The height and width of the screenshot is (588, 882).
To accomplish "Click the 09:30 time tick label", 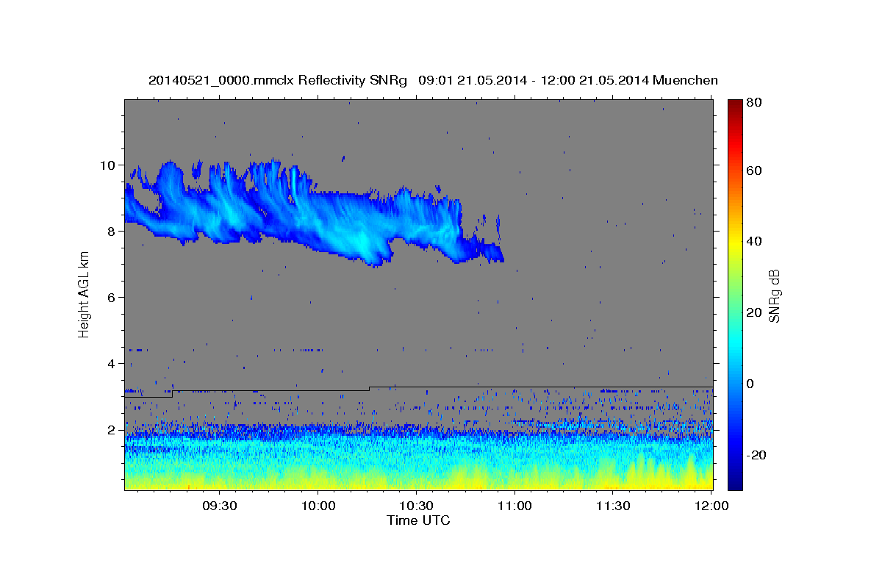I will 219,506.
